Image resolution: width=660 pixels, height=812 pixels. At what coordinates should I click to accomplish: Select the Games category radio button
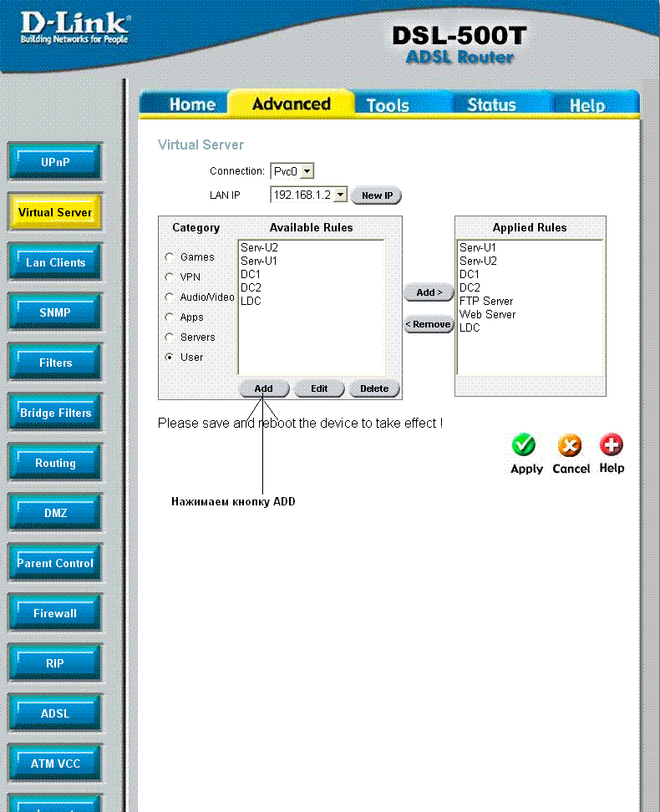tap(170, 257)
